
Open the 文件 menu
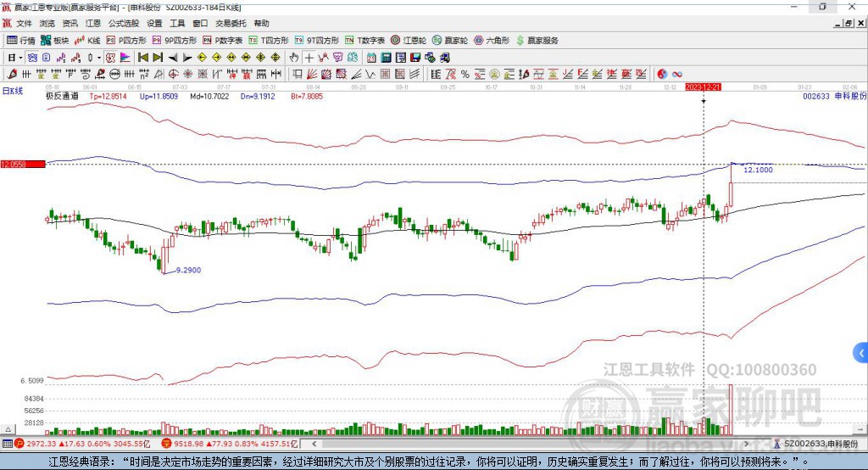(24, 23)
